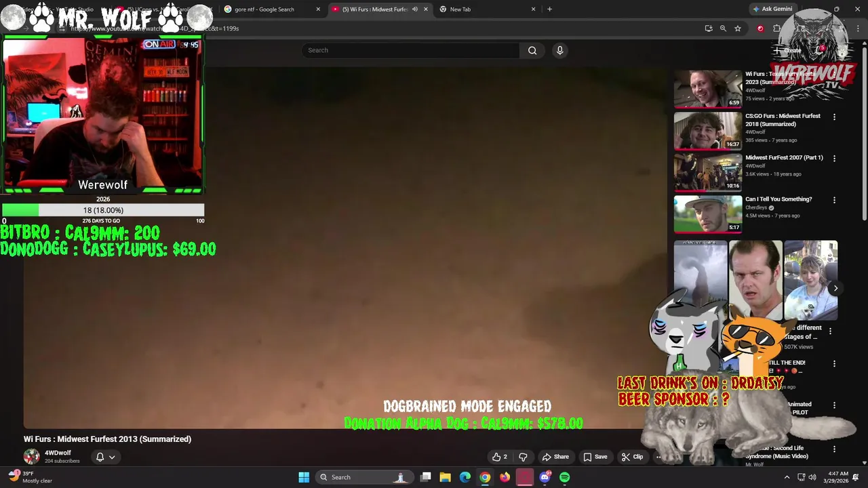Save the video to a playlist
The image size is (868, 488).
(x=595, y=457)
